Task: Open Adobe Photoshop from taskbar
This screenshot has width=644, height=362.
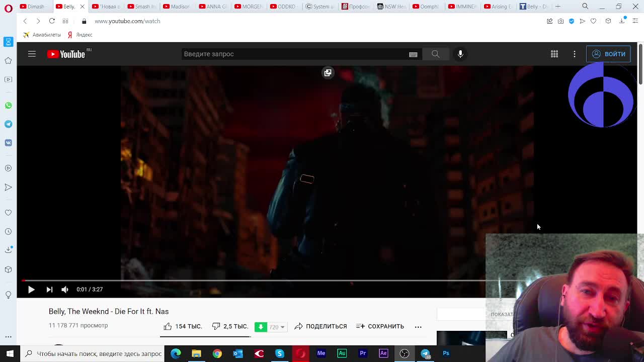Action: [x=446, y=353]
